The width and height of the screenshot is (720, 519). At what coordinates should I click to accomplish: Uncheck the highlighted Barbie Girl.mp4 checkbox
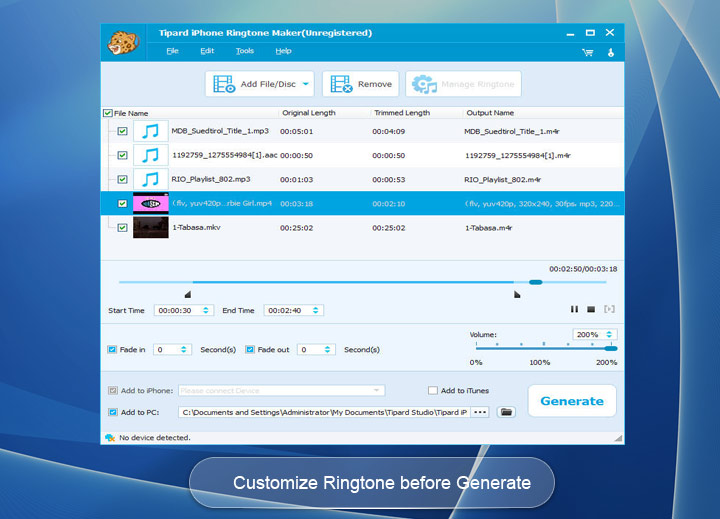coord(122,203)
